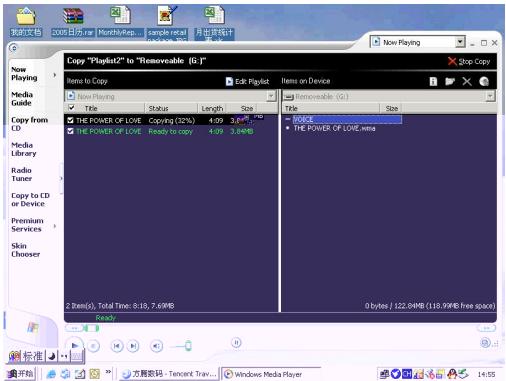Click the 标准 IME mode button

(32, 356)
